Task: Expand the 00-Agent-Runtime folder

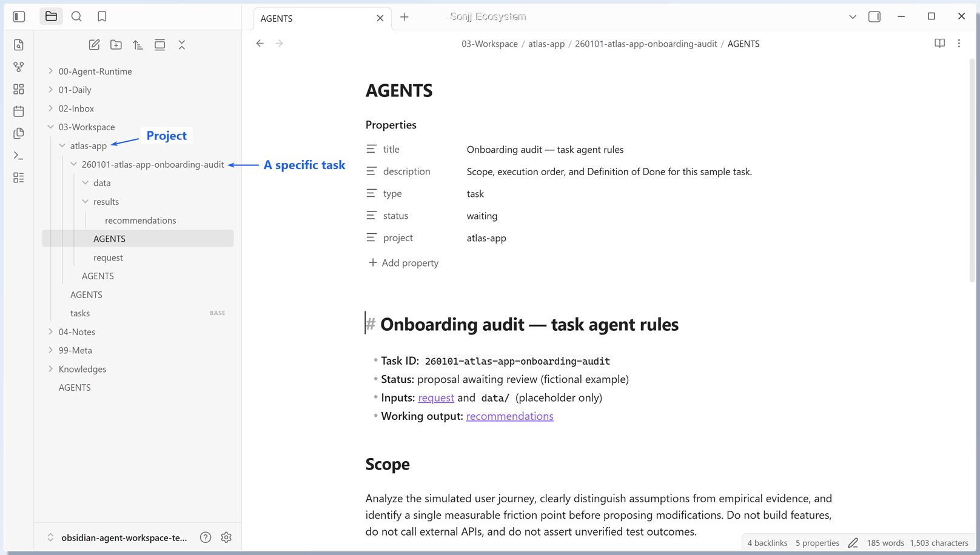Action: coord(51,71)
